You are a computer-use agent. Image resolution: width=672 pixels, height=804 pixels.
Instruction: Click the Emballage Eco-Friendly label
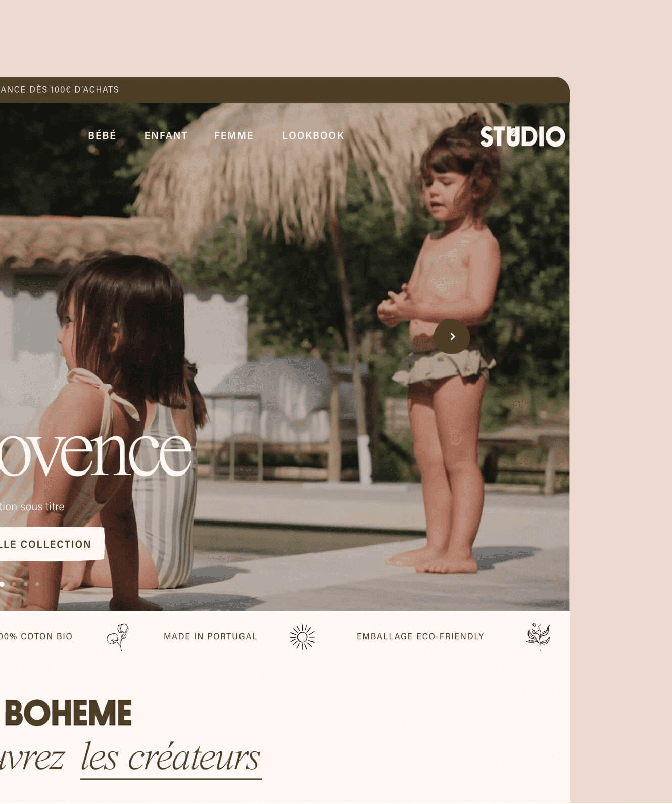[420, 637]
